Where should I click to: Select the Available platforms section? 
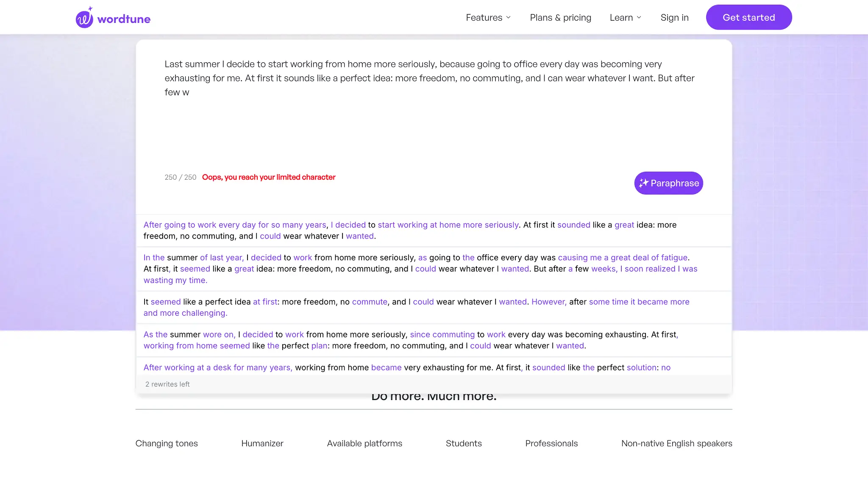(364, 443)
